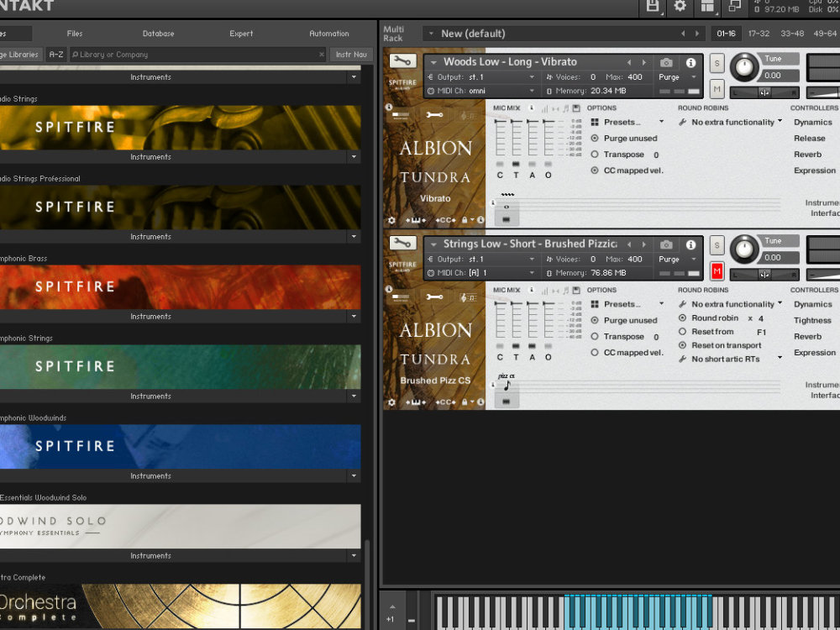Screen dimensions: 840x630
Task: Expand Instruments dropdown under Symphonic Woodwinds library
Action: [354, 476]
